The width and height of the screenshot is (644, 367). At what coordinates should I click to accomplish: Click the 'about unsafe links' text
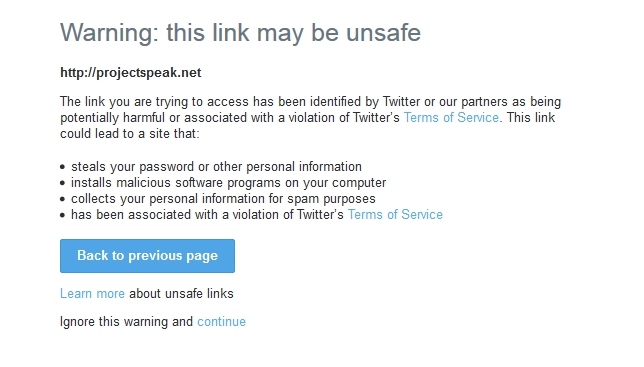pos(181,294)
